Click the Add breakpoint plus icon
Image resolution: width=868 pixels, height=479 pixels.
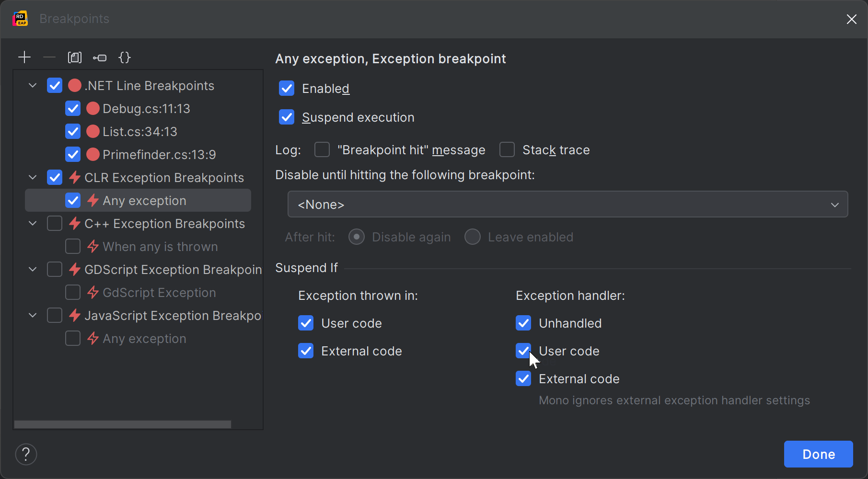[24, 57]
